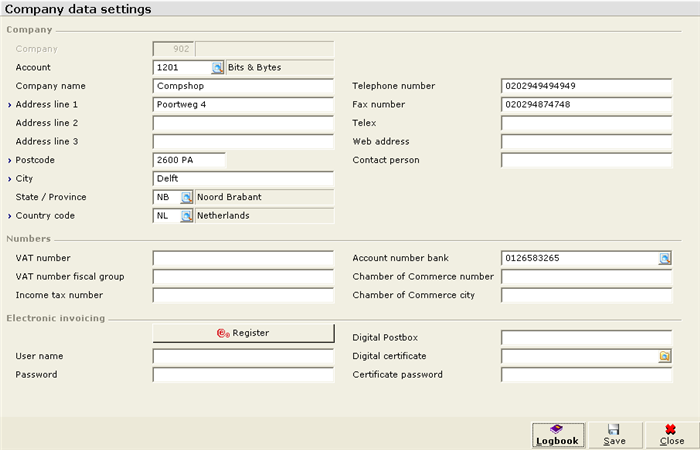Screen dimensions: 700x450
Task: Click the Register button for electronic invoicing
Action: (243, 333)
